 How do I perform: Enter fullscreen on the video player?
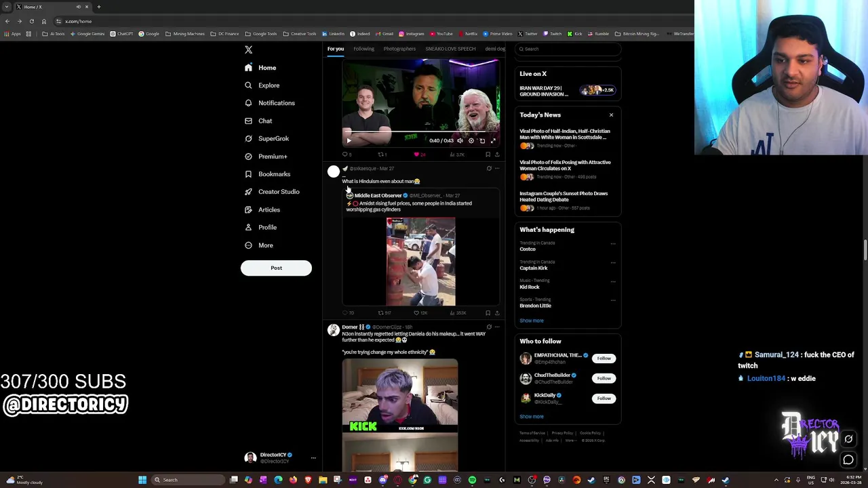coord(493,141)
